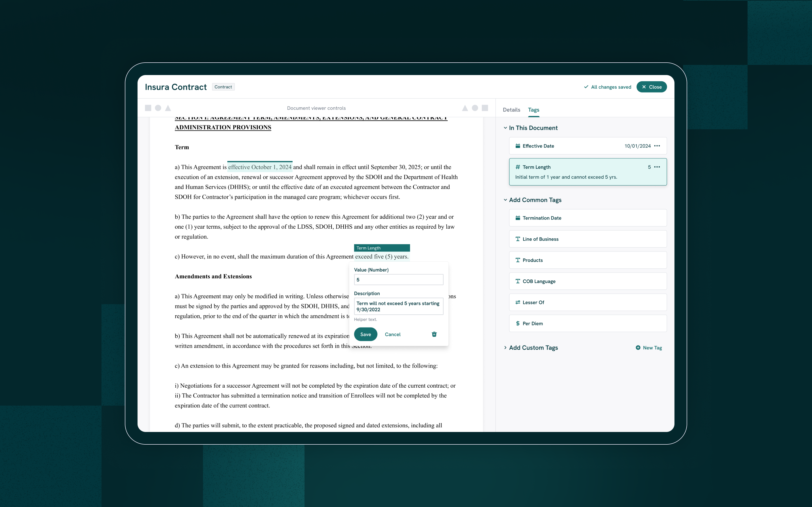Collapse the In This Document section

click(505, 128)
